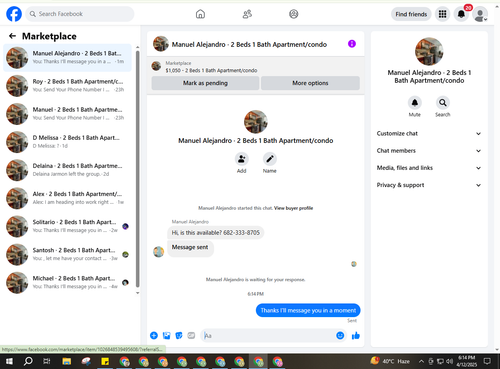
Task: Mute the conversation with bell icon
Action: pyautogui.click(x=415, y=103)
